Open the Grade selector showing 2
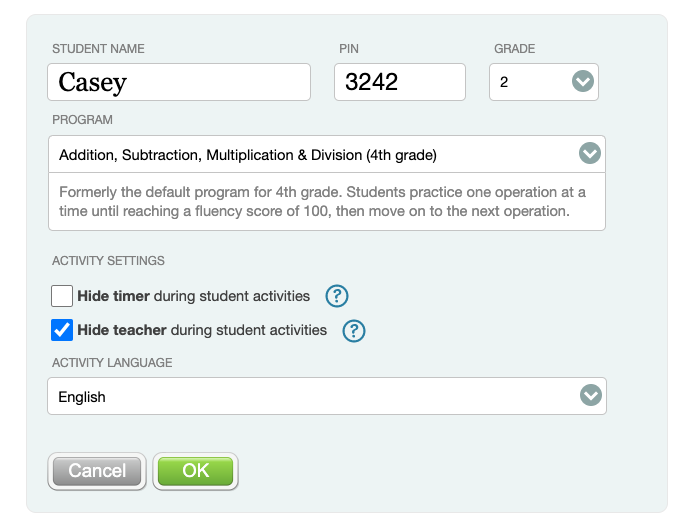683x531 pixels. (530, 82)
